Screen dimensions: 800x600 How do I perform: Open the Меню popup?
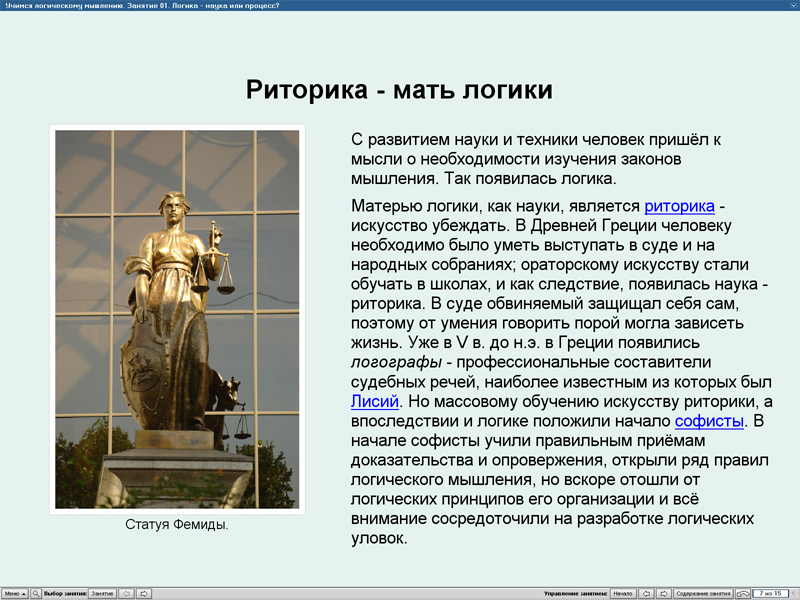[x=15, y=593]
